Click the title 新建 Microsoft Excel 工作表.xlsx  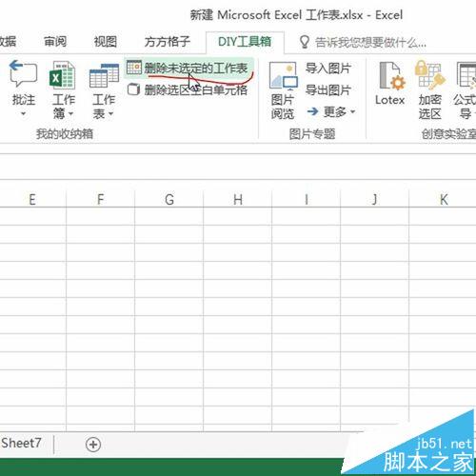click(x=276, y=15)
